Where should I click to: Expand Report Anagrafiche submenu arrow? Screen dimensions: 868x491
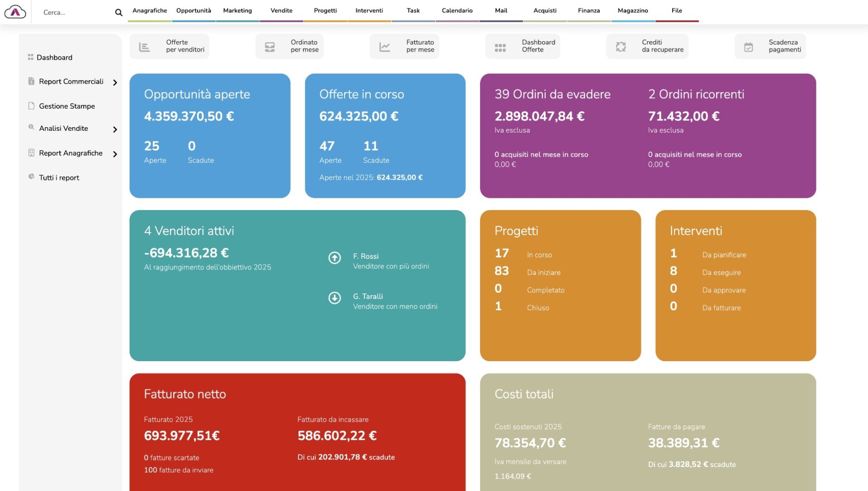coord(115,154)
